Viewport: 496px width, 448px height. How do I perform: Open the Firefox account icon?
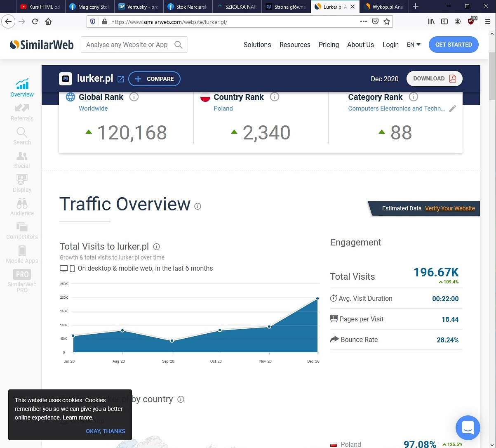coord(458,21)
